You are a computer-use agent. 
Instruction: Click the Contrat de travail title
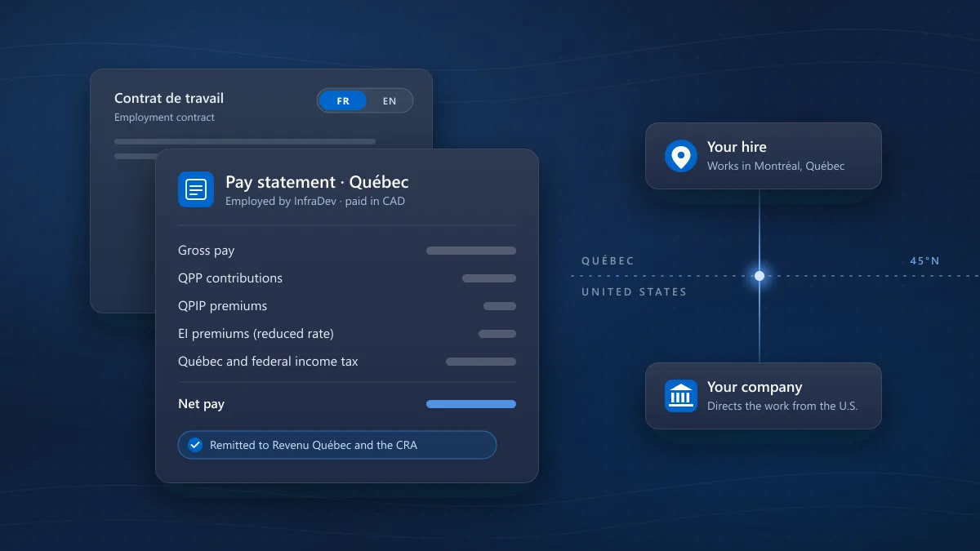click(x=169, y=98)
